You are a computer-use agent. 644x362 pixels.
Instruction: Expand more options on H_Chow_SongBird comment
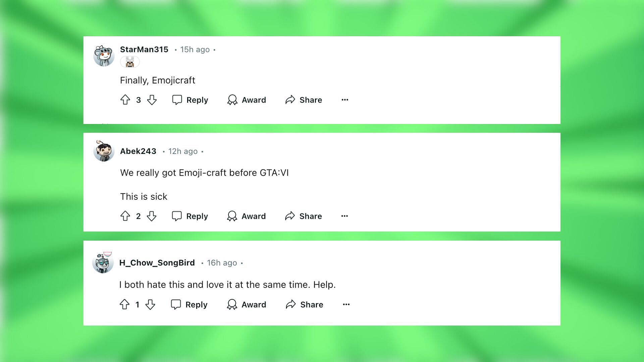tap(346, 305)
